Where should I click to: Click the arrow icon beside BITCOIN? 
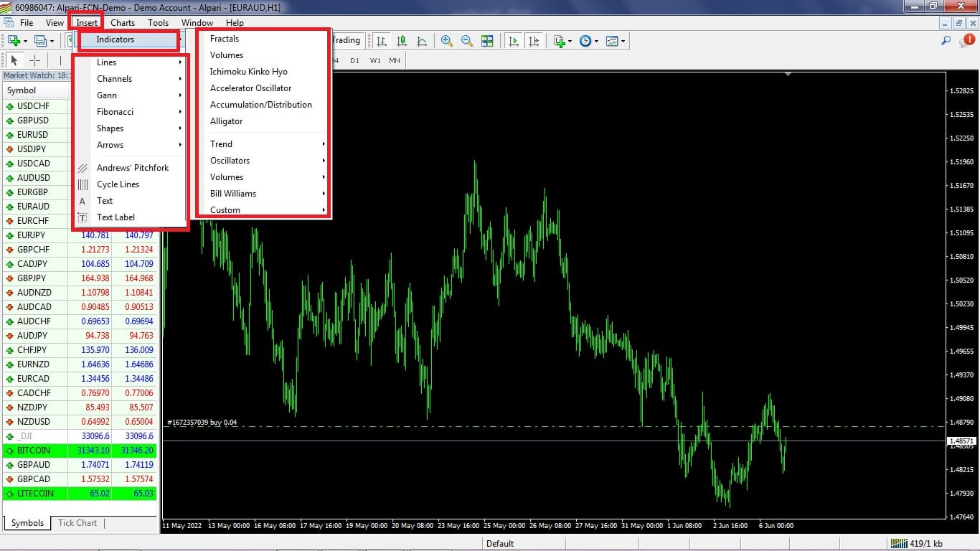pyautogui.click(x=10, y=451)
